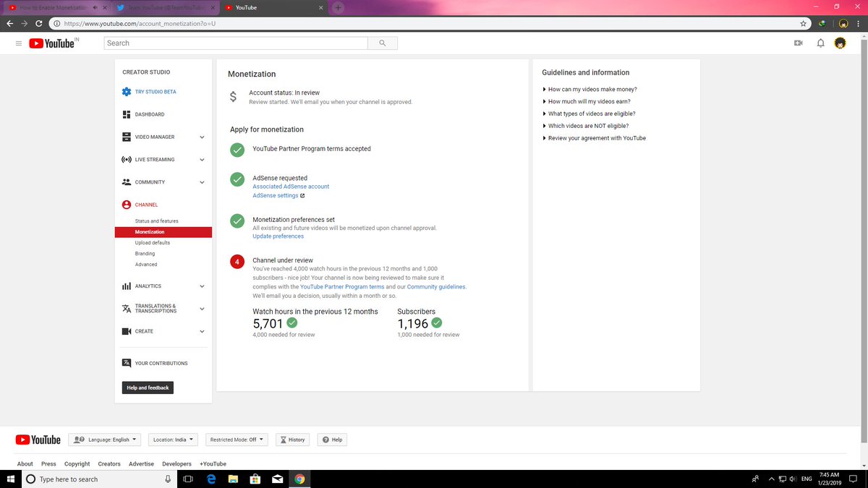This screenshot has height=488, width=868.
Task: Click in the YouTube search field
Action: point(236,43)
